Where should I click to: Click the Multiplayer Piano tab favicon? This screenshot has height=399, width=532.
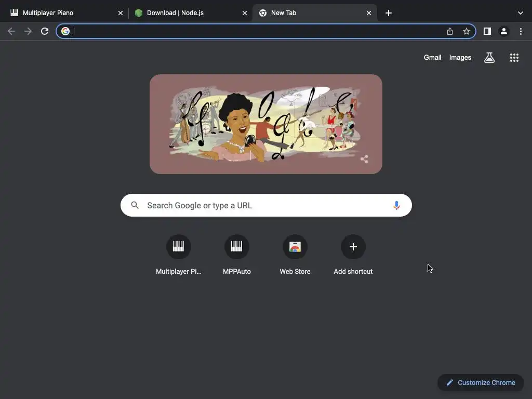14,13
